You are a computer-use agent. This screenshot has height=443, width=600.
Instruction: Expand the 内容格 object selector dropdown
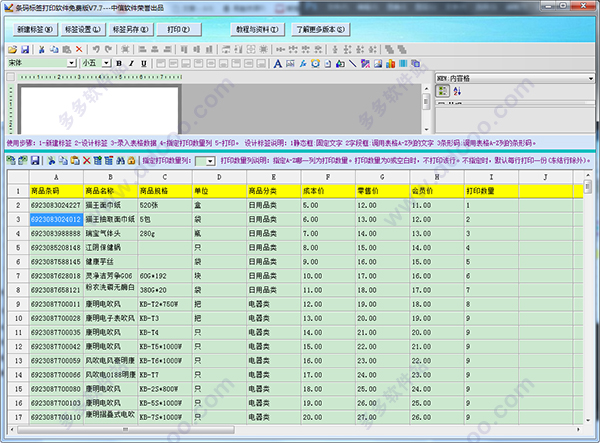pos(590,78)
